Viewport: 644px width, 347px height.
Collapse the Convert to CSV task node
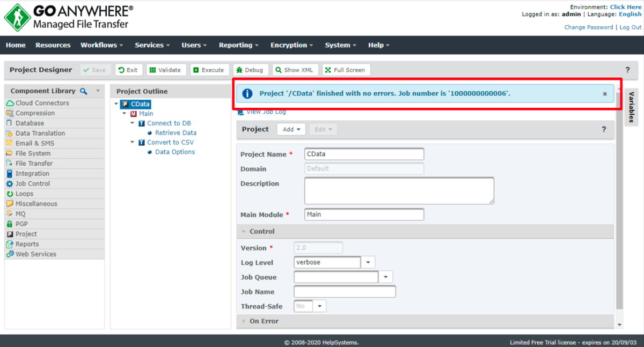[x=133, y=143]
